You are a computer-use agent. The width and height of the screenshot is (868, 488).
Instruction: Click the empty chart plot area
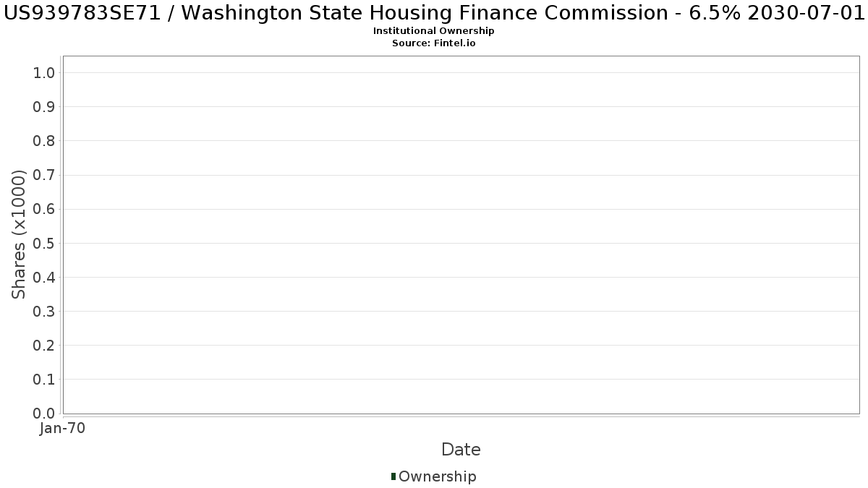coord(461,235)
